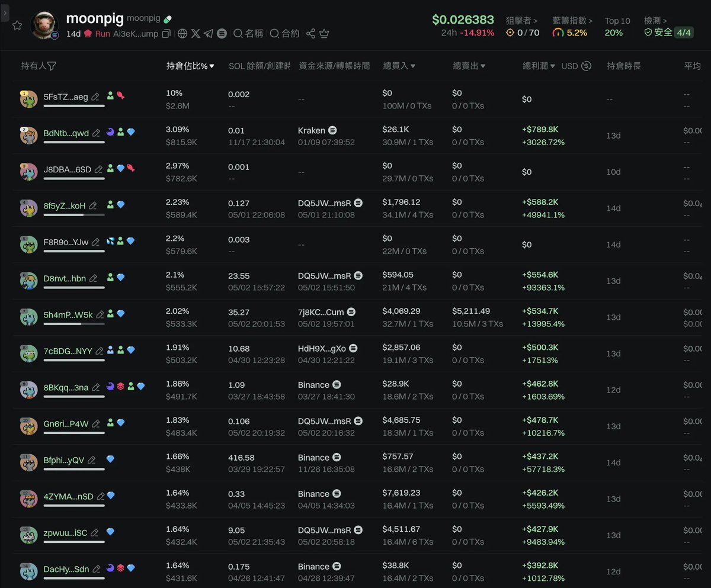This screenshot has width=711, height=588.
Task: Toggle the USD currency switch icon
Action: [x=587, y=66]
